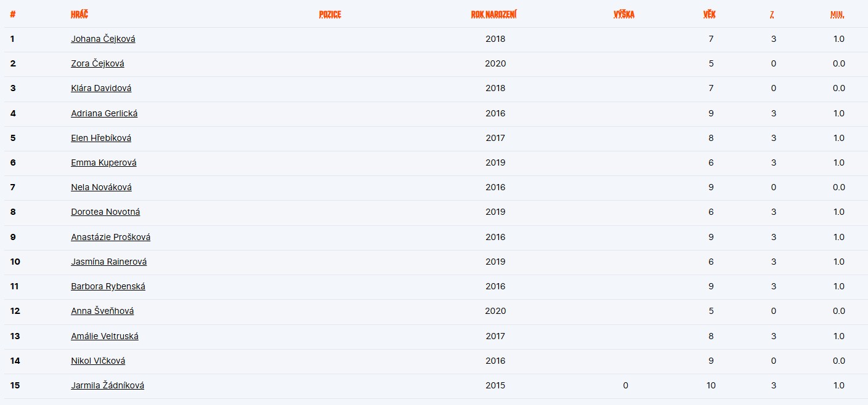Open Barbora Rybenská player link
Viewport: 868px width, 405px height.
click(108, 286)
